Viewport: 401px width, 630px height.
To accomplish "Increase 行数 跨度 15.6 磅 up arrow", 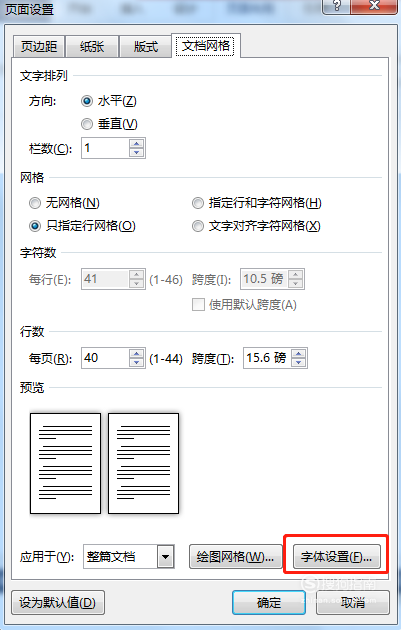I will (299, 354).
